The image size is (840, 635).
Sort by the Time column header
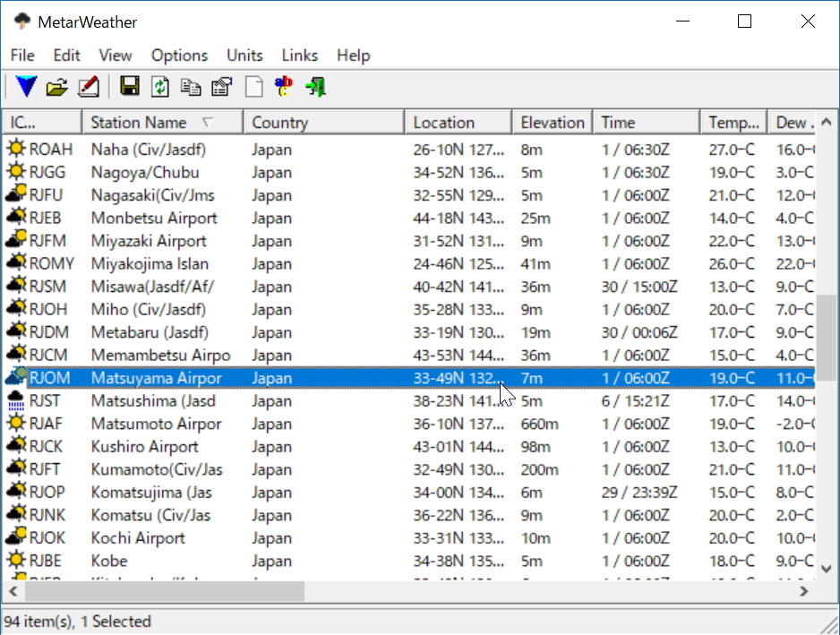tap(646, 122)
